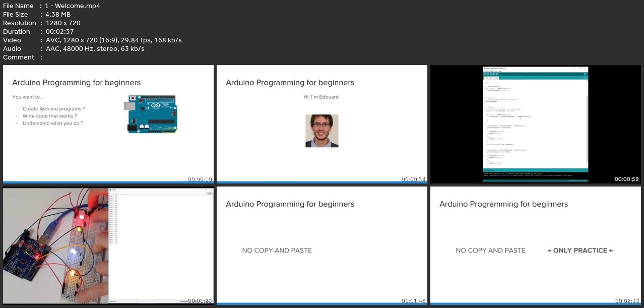Viewport: 644px width, 308px height.
Task: Click 'NO COPY AND PASTE' in the 00:02:13 frame
Action: click(x=491, y=250)
